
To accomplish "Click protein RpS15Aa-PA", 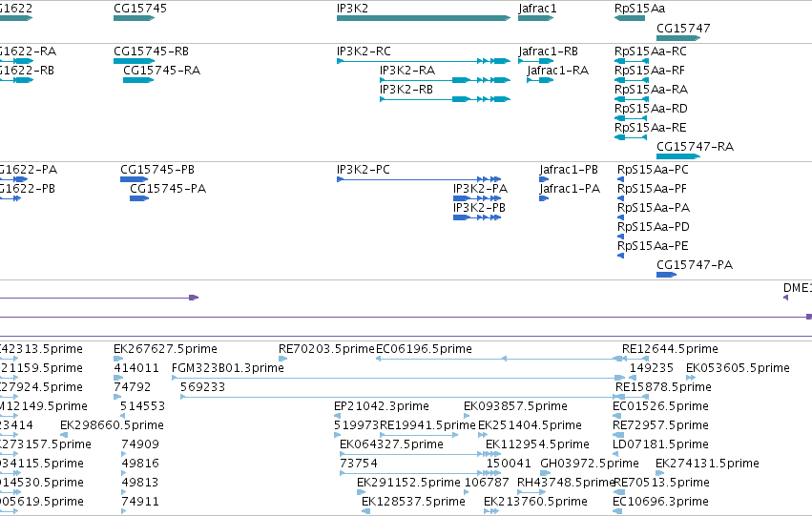I will [654, 208].
